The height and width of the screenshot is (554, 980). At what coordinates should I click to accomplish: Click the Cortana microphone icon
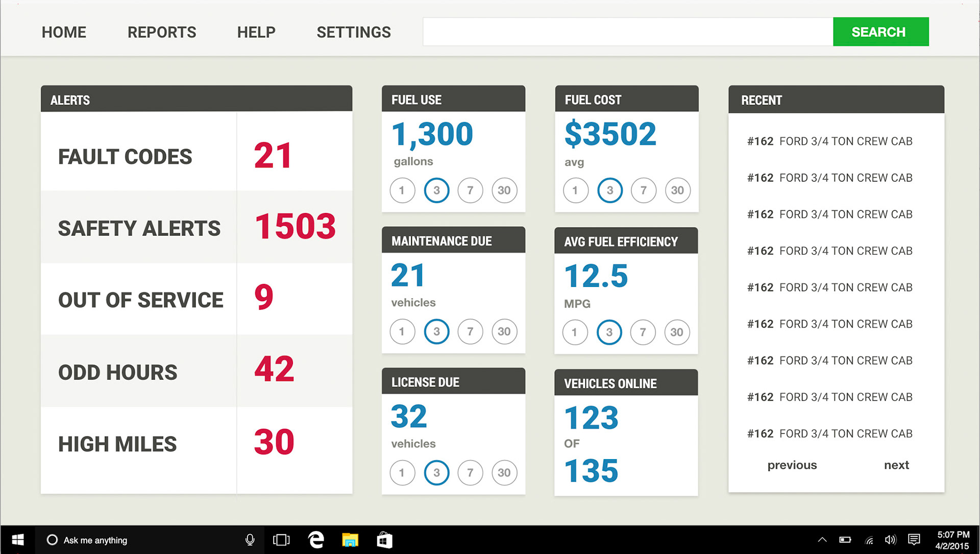coord(250,540)
